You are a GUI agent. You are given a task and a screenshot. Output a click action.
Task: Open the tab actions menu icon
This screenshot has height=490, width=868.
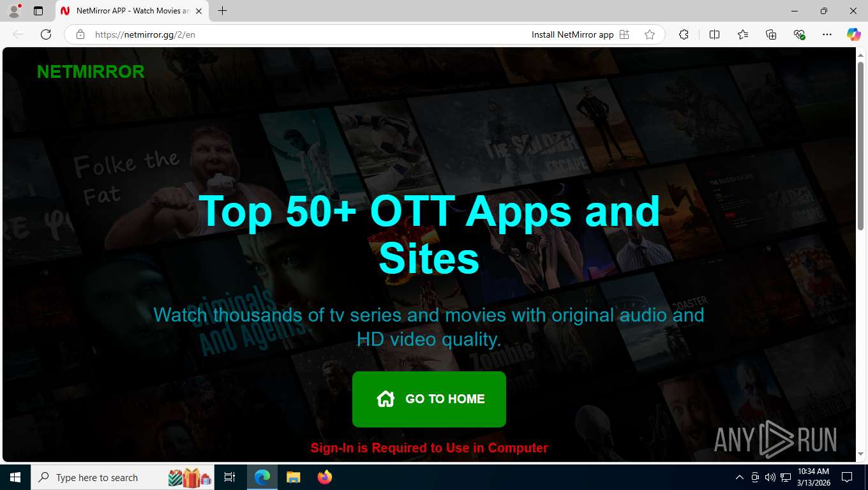click(x=38, y=11)
